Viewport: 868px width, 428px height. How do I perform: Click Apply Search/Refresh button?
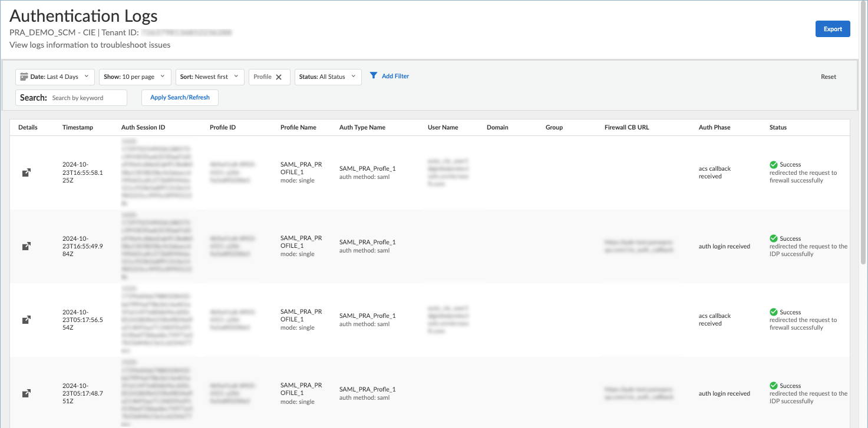[180, 98]
